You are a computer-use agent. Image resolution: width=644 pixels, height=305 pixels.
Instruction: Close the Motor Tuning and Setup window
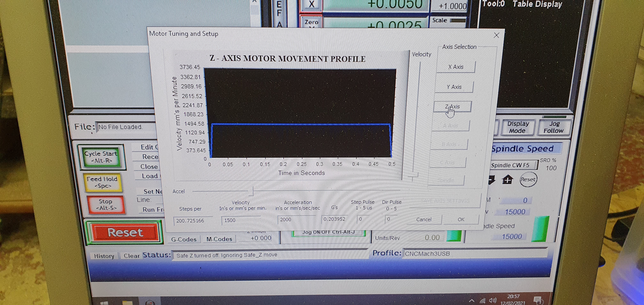click(497, 35)
